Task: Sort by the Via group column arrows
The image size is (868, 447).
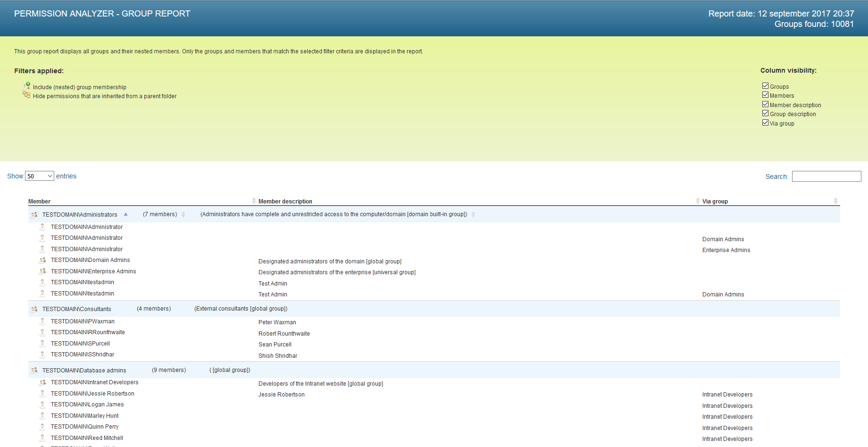Action: click(835, 201)
